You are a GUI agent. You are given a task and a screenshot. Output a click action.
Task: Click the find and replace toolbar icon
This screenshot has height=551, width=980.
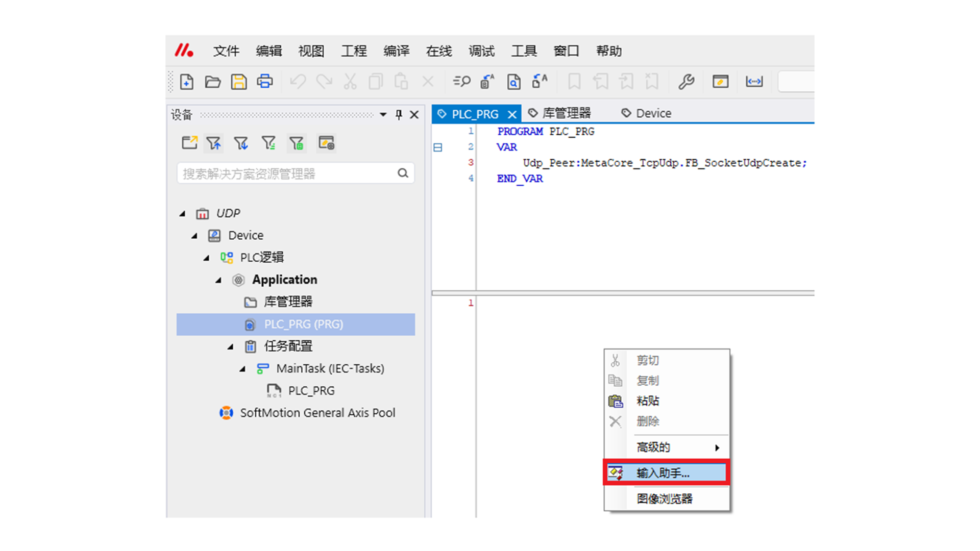tap(461, 82)
